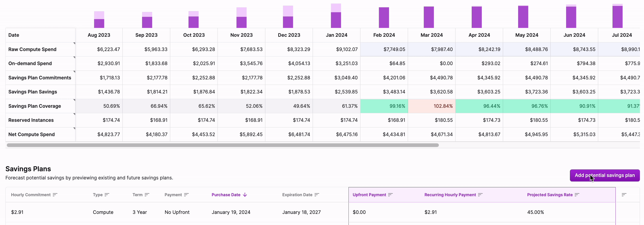
Task: Click the Apr 2024 column header
Action: (x=479, y=35)
